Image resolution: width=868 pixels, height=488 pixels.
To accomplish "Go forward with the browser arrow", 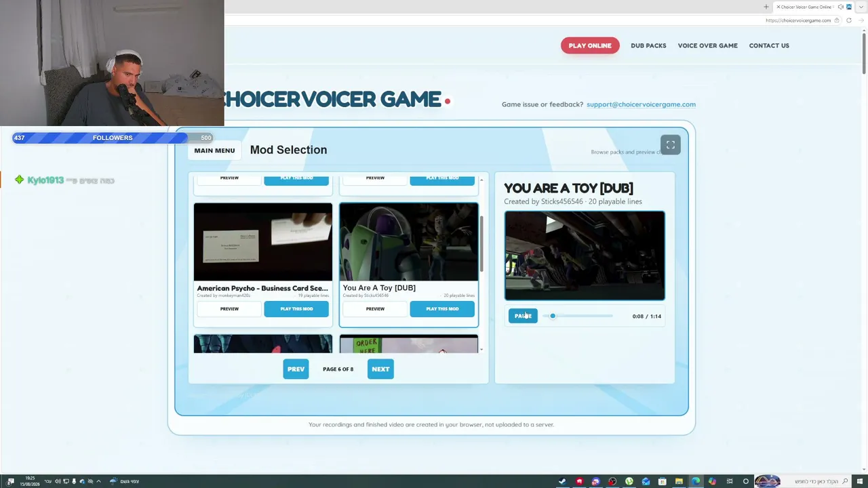I will (861, 20).
